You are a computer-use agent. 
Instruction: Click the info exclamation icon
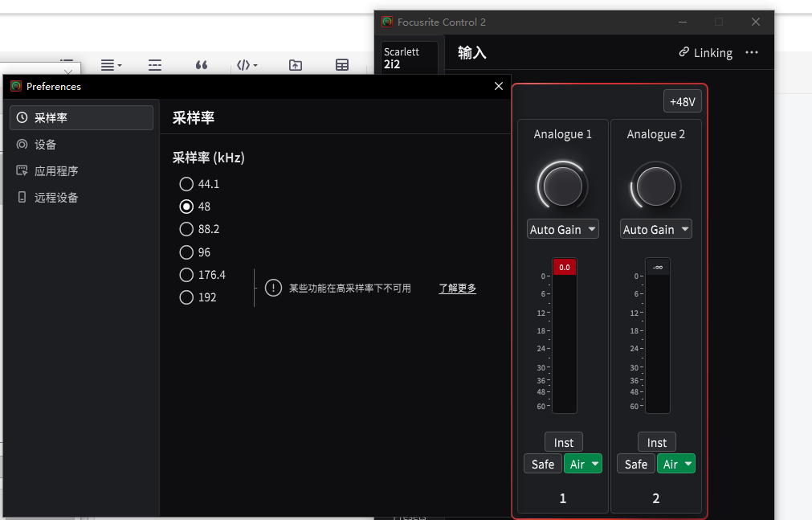point(273,288)
